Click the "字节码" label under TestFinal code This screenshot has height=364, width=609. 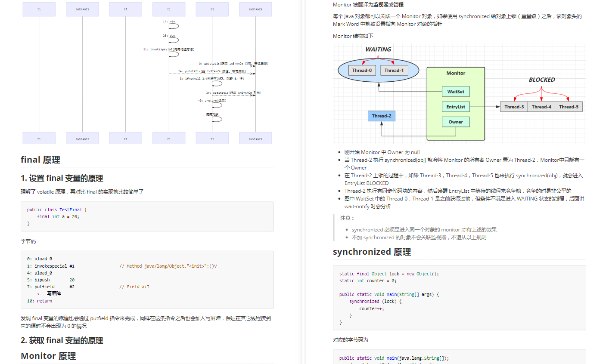click(x=28, y=241)
